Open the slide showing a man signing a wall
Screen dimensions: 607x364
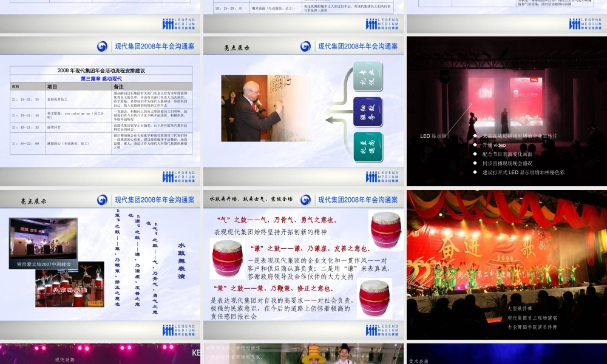(x=303, y=112)
